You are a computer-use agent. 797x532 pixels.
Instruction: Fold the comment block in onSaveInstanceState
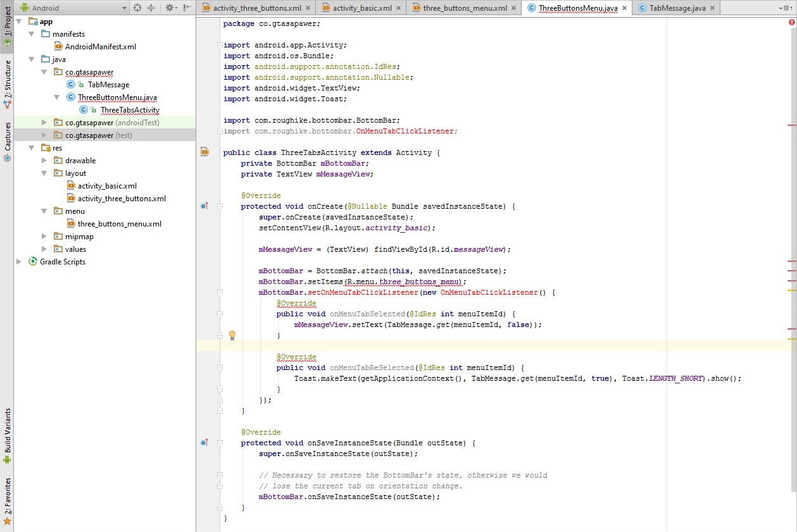click(220, 475)
